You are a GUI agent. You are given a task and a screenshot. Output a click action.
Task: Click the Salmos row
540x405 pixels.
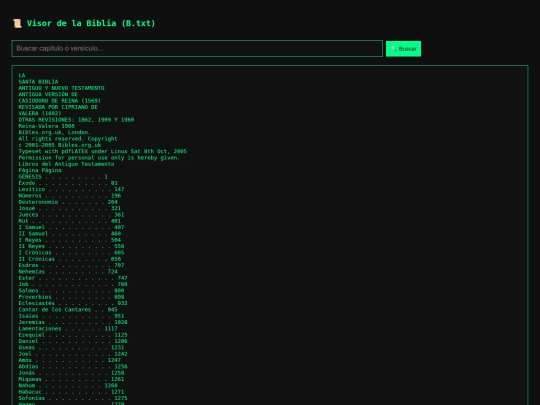click(x=71, y=290)
